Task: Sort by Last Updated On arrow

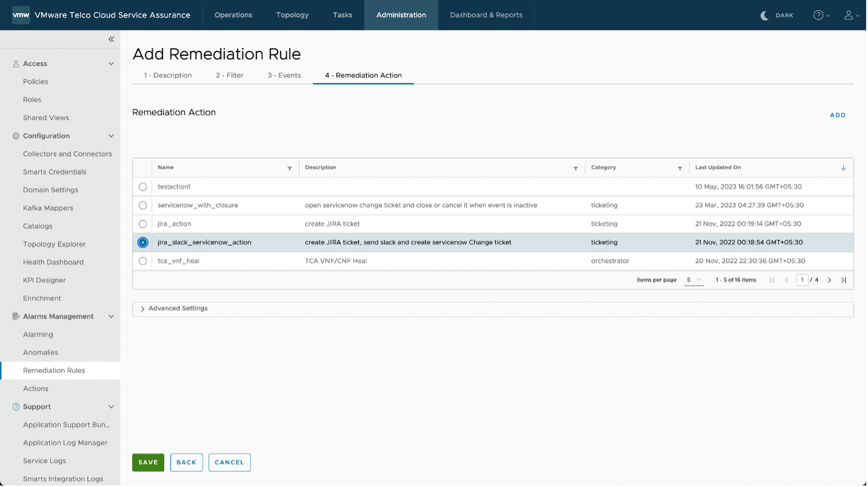Action: click(x=843, y=168)
